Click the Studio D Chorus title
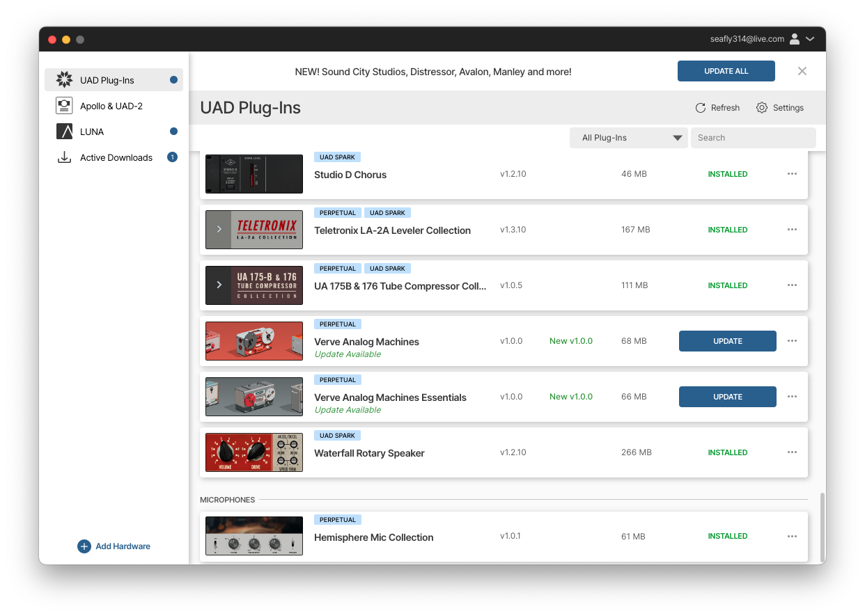The image size is (865, 616). [x=350, y=175]
